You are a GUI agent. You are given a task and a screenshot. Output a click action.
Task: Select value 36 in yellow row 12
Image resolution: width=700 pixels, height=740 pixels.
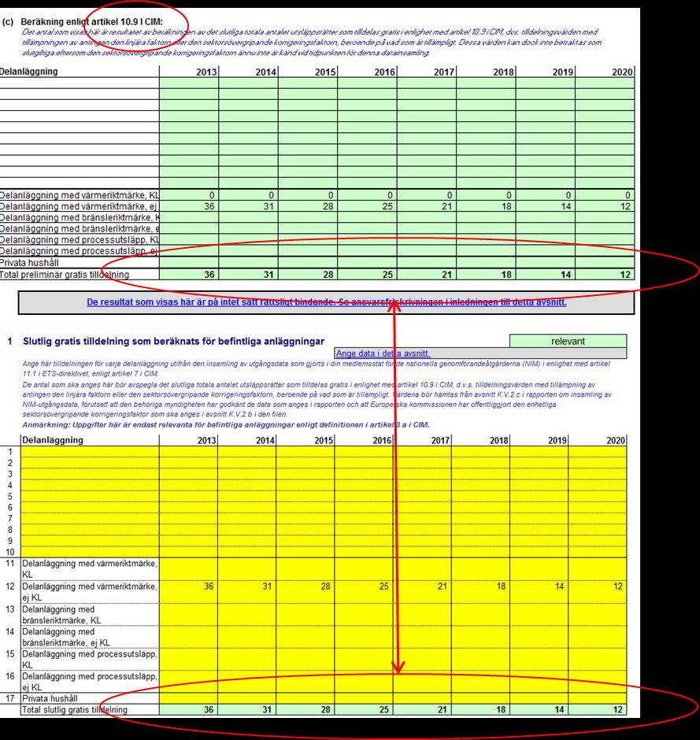[x=209, y=586]
